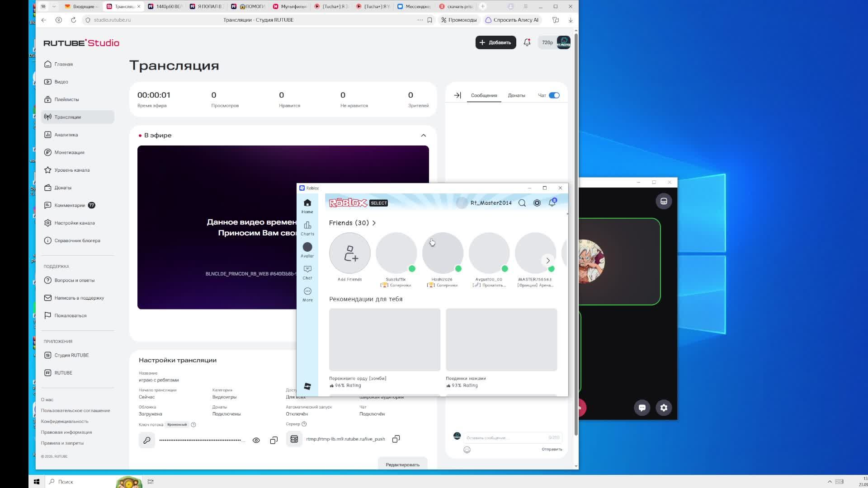The height and width of the screenshot is (488, 868).
Task: Click Add Friends in Roblox
Action: point(350,253)
